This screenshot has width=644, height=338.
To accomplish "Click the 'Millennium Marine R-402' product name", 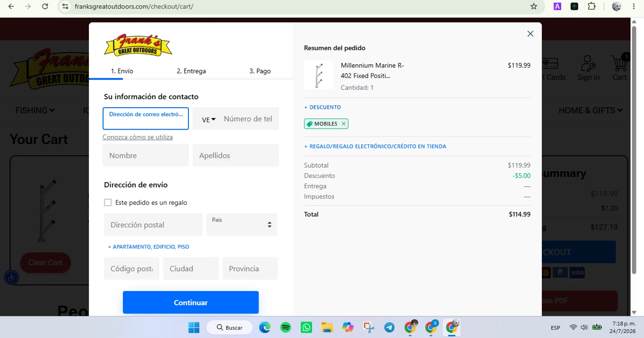I will point(372,71).
